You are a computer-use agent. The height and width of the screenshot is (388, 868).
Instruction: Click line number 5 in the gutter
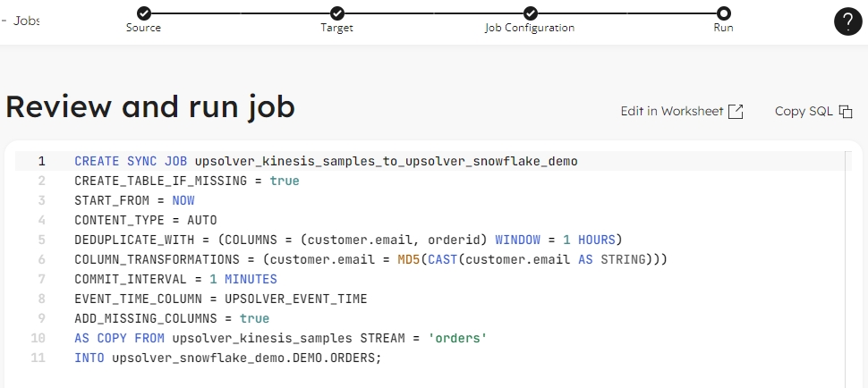41,240
